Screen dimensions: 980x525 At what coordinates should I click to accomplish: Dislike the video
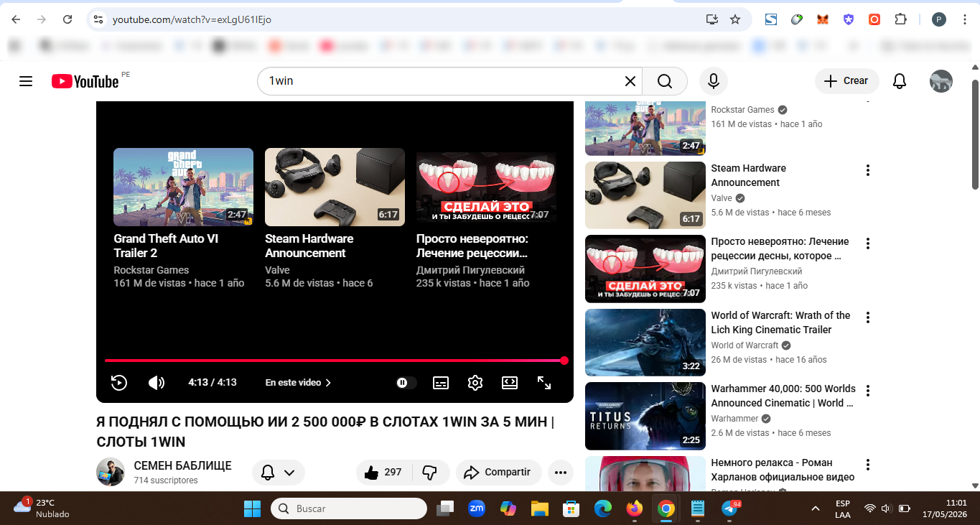click(x=430, y=473)
